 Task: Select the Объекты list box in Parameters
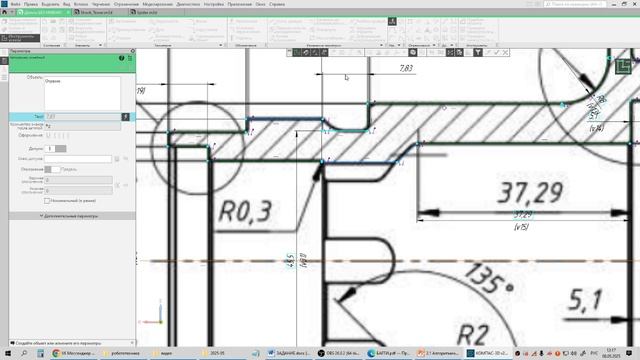tap(82, 93)
